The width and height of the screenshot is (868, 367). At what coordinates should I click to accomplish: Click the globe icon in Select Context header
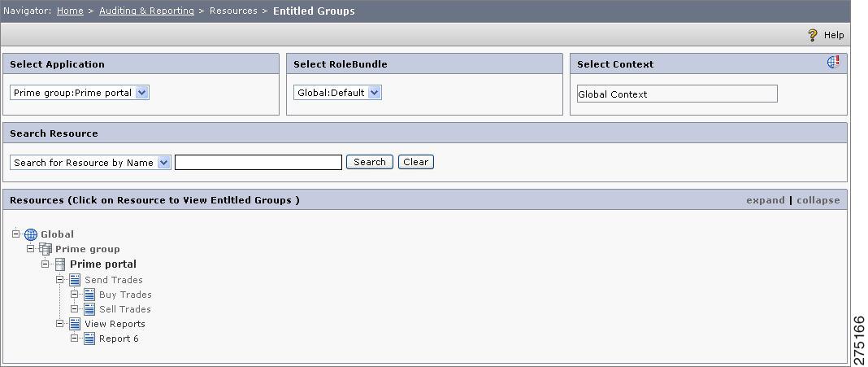tap(833, 62)
